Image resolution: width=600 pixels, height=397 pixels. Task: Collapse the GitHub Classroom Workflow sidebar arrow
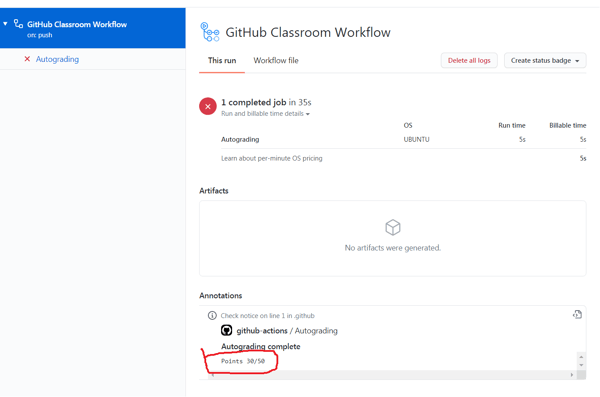(x=5, y=24)
